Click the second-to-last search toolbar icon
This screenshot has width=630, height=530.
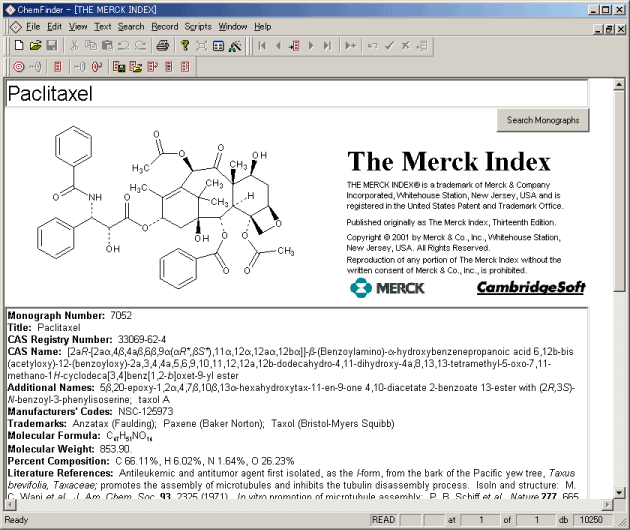point(169,66)
